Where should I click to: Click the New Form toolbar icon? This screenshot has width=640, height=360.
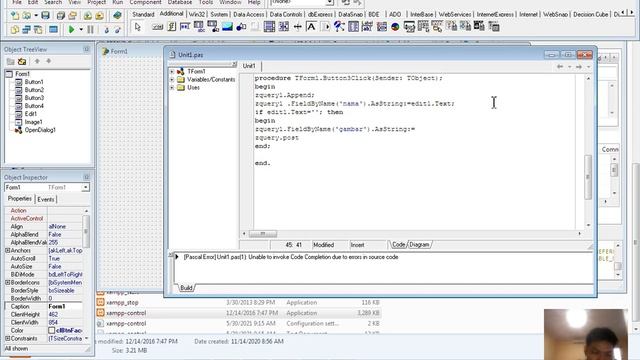pos(53,29)
